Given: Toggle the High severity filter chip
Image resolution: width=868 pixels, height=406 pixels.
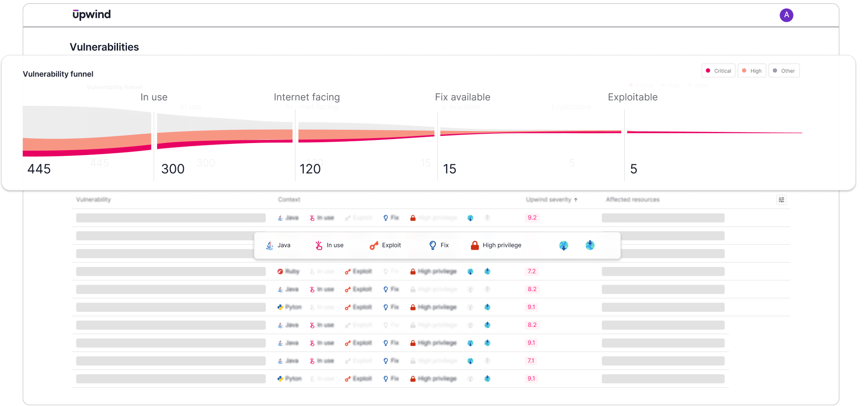Looking at the screenshot, I should [x=752, y=70].
